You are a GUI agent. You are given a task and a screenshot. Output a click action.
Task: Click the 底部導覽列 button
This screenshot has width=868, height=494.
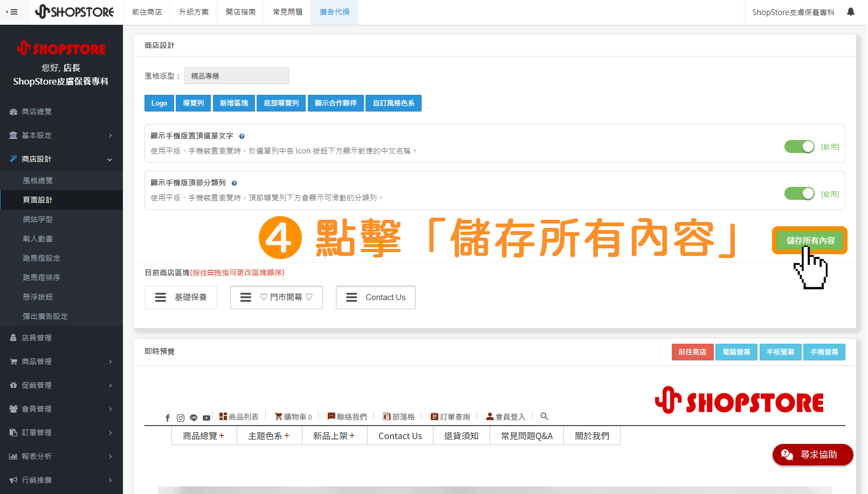(281, 103)
